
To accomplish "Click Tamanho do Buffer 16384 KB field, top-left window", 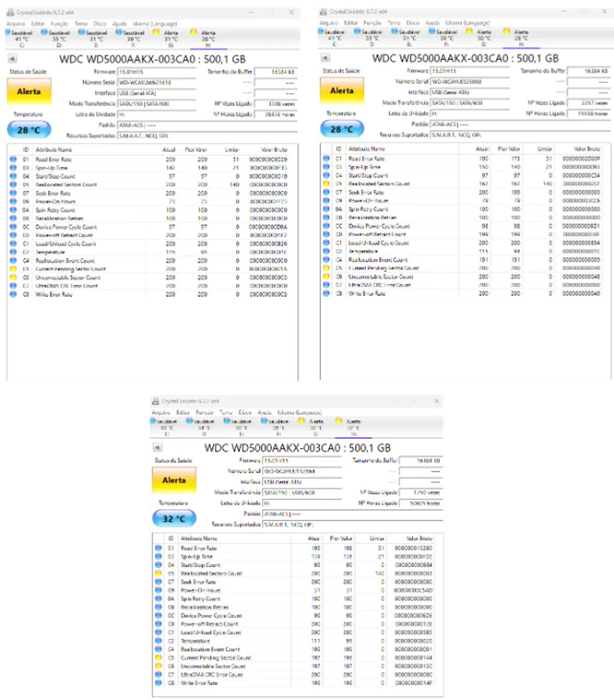I will (276, 72).
